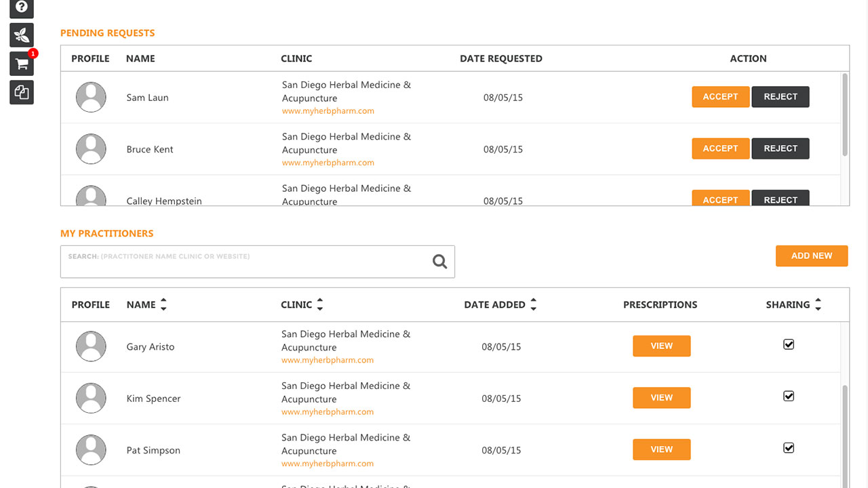Accept Sam Laun's pending request
The image size is (868, 488).
click(720, 97)
